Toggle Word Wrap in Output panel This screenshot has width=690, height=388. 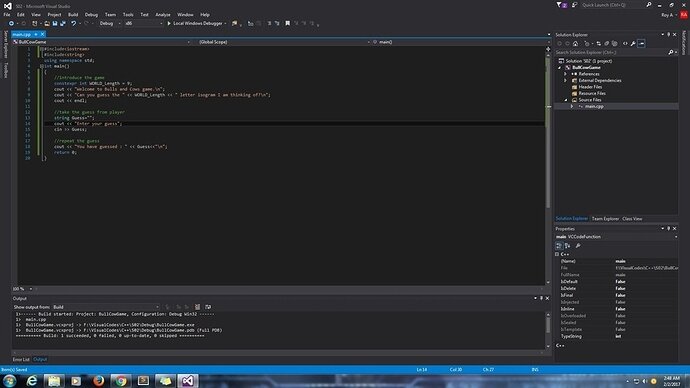click(208, 307)
